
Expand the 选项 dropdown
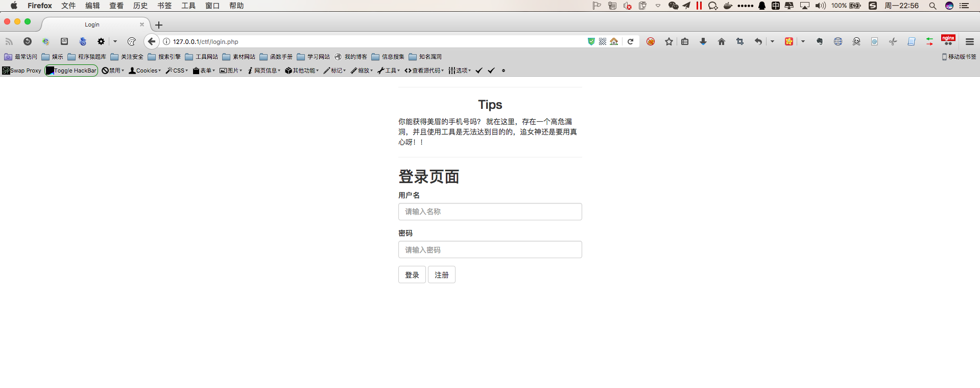pyautogui.click(x=460, y=71)
